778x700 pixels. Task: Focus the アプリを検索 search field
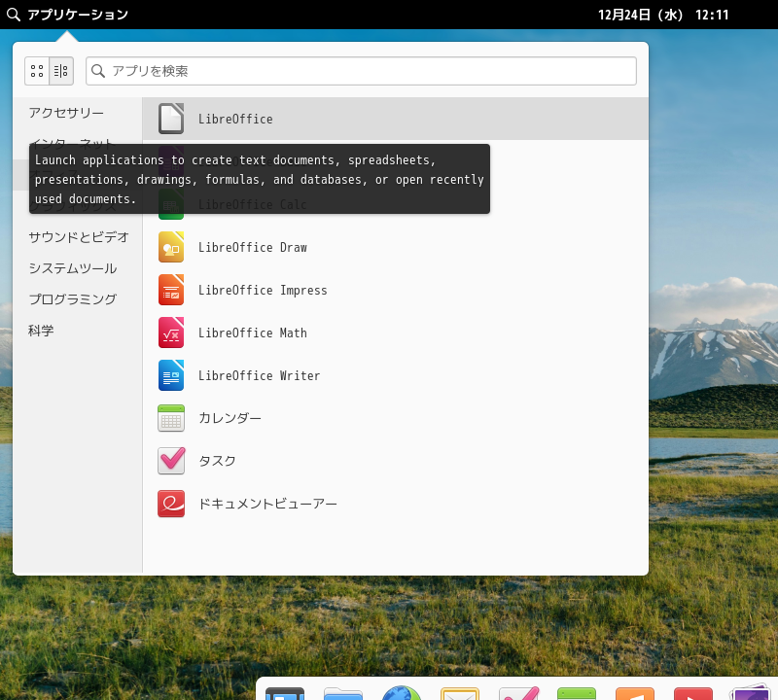(x=361, y=71)
